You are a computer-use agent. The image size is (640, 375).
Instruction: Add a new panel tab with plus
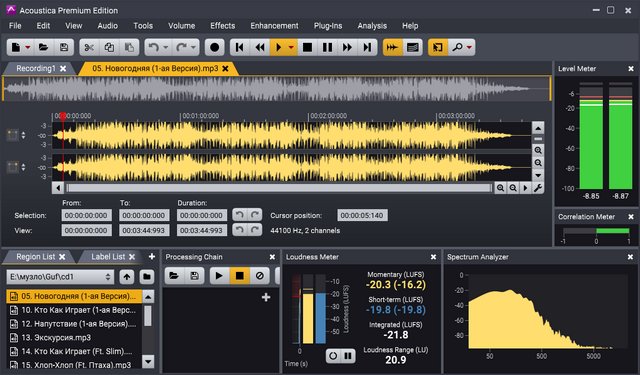pos(152,256)
